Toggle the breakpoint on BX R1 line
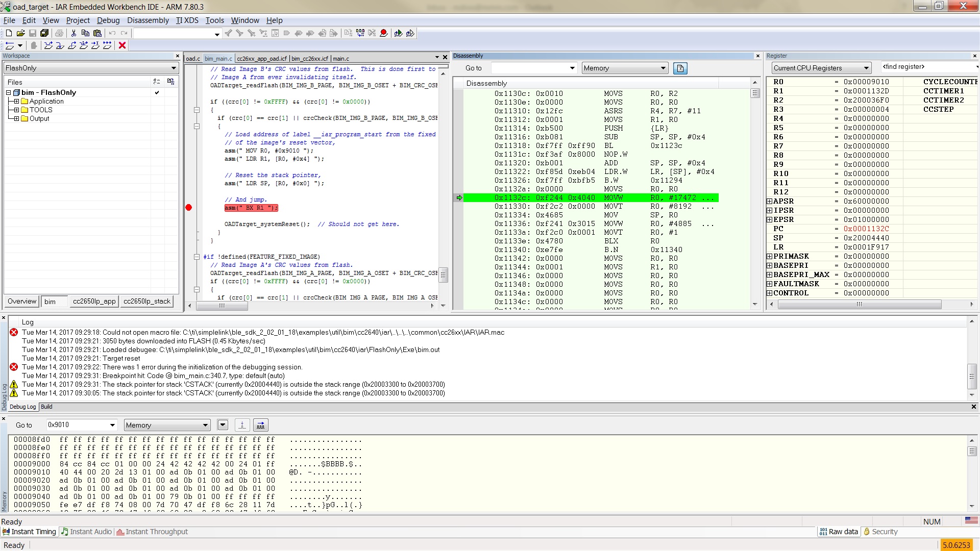 (188, 208)
